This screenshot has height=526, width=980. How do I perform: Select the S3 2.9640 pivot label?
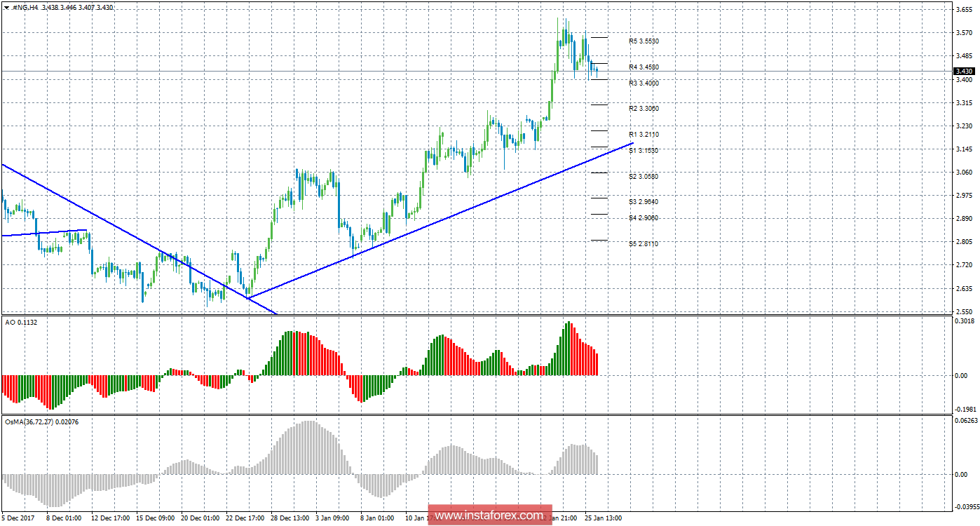(644, 202)
